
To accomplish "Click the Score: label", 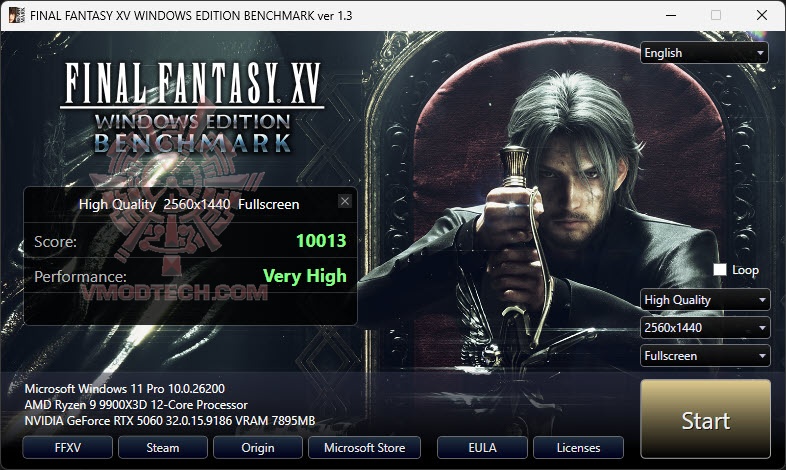I will 55,242.
